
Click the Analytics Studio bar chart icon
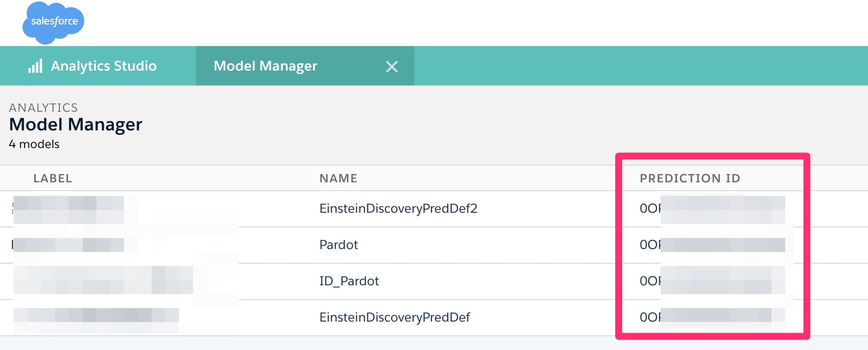point(35,66)
